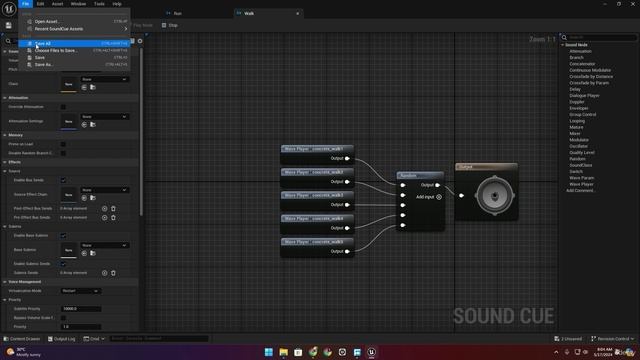Add element to Post-Effect Bus Sends
The image size is (640, 360).
click(104, 209)
